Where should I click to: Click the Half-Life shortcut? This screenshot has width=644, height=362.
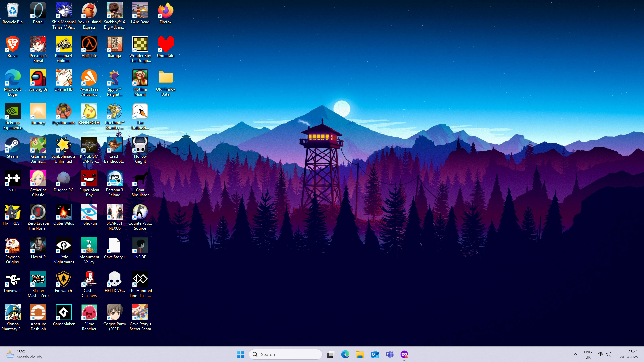coord(89,44)
